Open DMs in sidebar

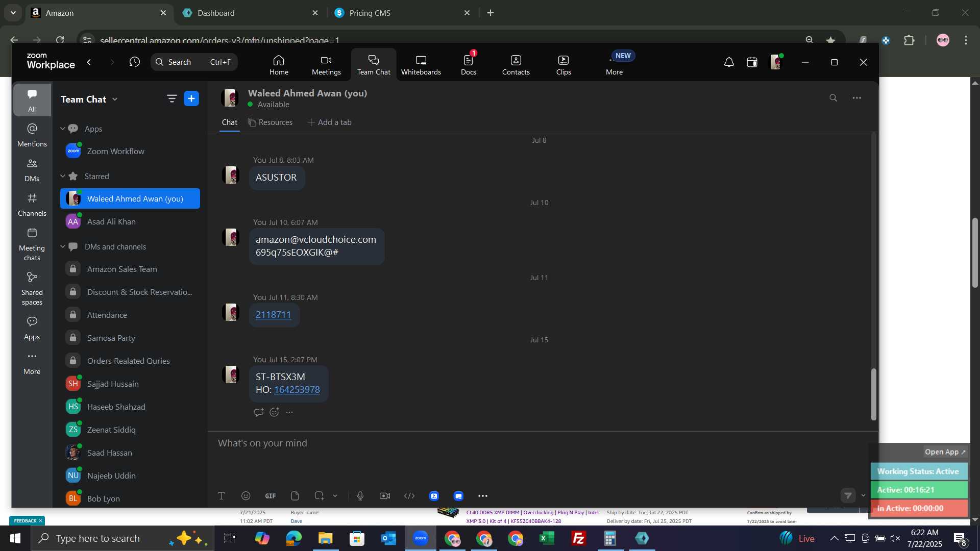click(x=32, y=170)
